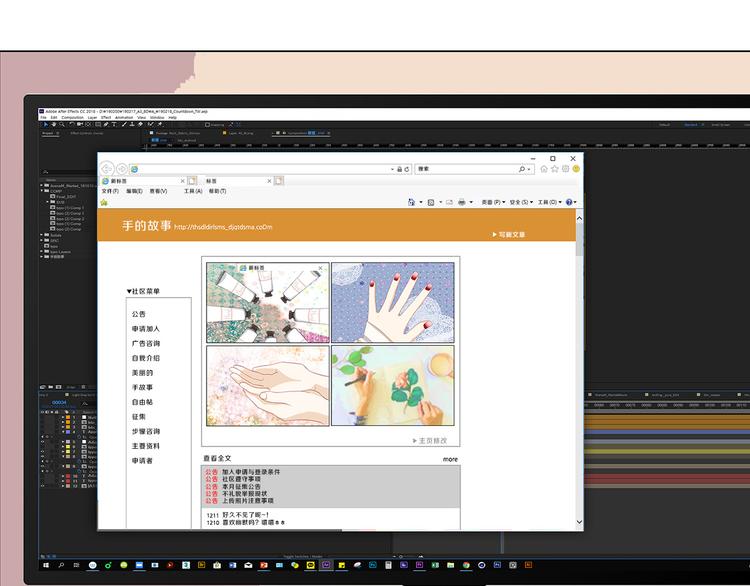Click the 写新文章 link in header
The height and width of the screenshot is (586, 750).
(509, 234)
